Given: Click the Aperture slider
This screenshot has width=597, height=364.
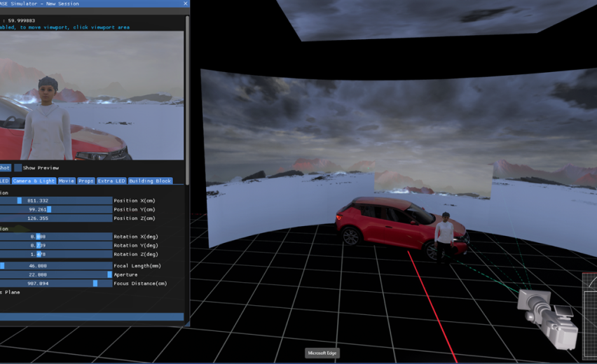Looking at the screenshot, I should pos(56,275).
